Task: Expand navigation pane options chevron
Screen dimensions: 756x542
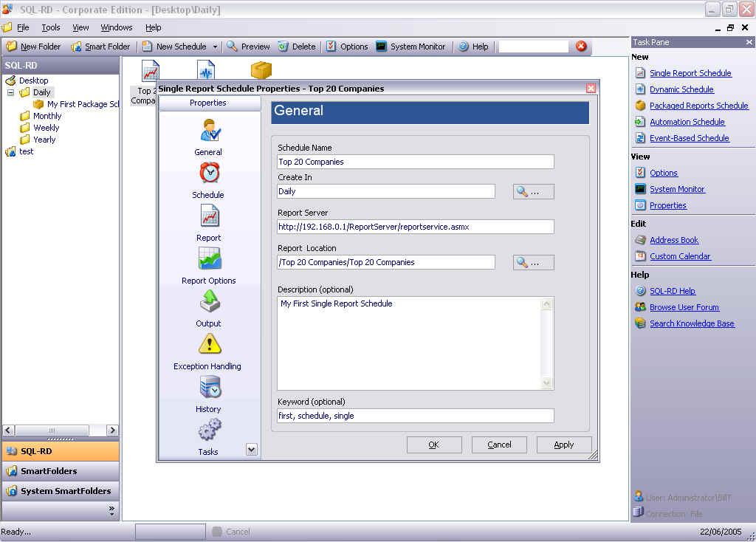Action: coord(111,510)
